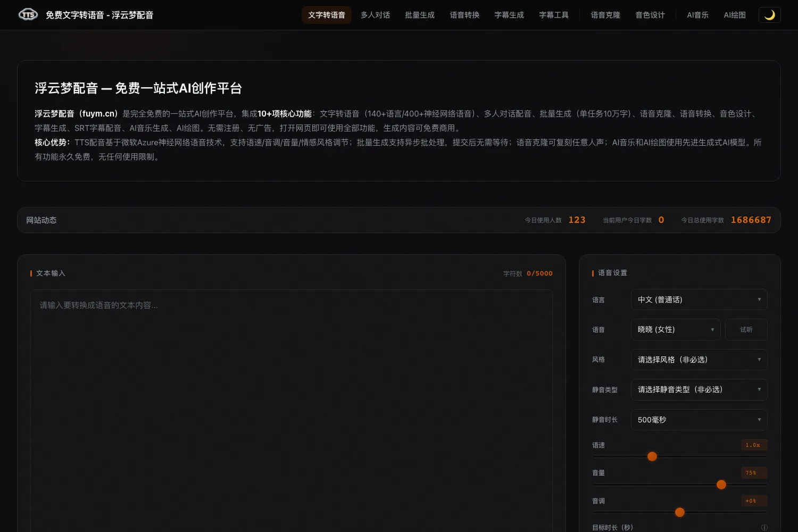Image resolution: width=798 pixels, height=532 pixels.
Task: Open the AI绘图 tab
Action: point(735,15)
